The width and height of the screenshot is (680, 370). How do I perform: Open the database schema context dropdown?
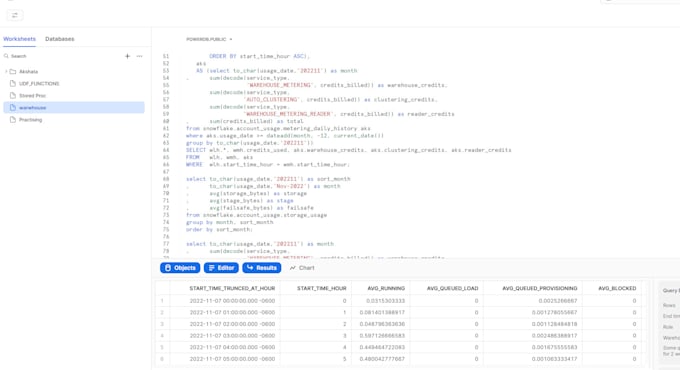[209, 39]
